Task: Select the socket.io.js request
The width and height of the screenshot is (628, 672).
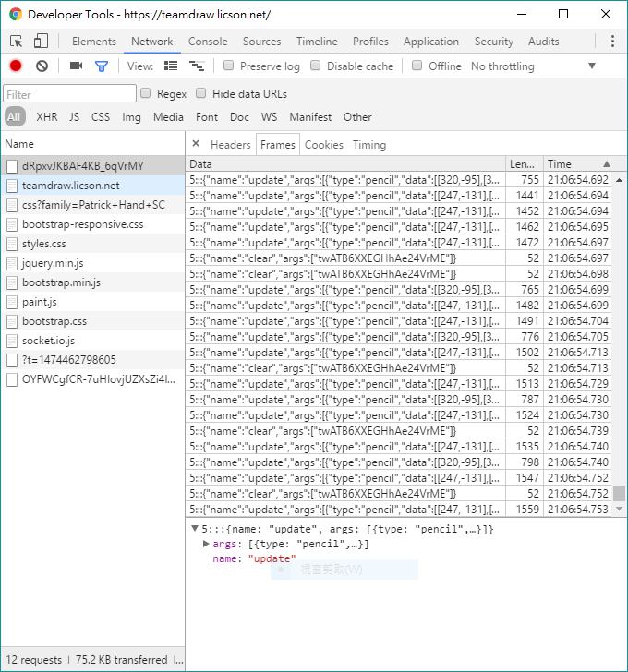Action: pos(48,341)
